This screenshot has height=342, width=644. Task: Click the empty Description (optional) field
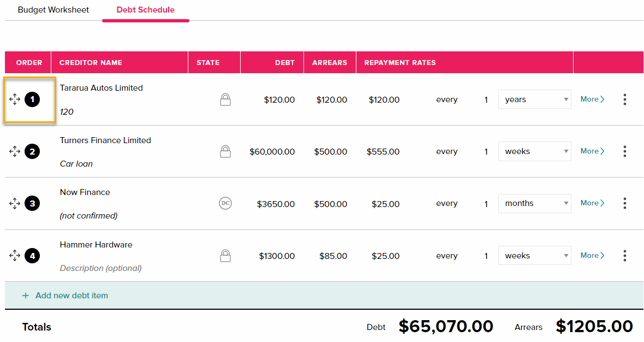pos(100,268)
